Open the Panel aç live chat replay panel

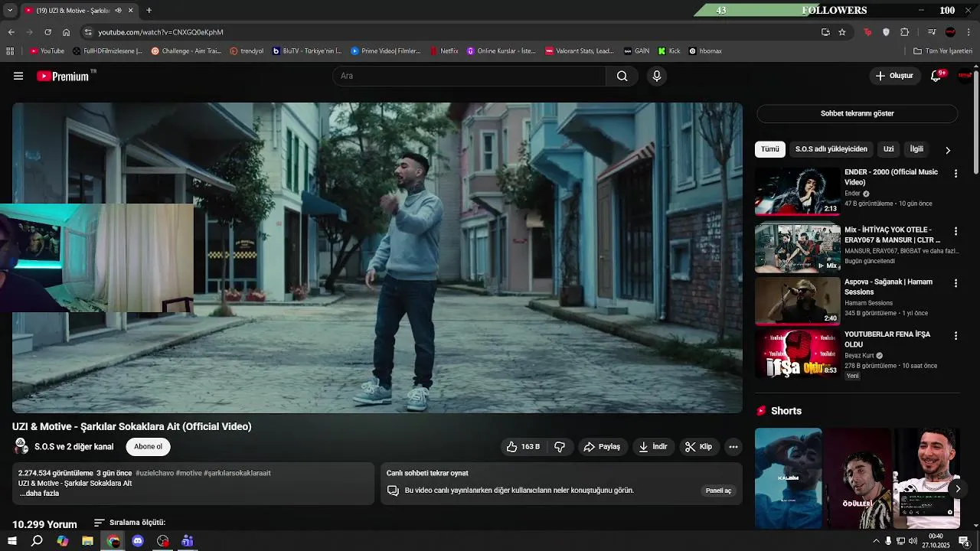718,491
